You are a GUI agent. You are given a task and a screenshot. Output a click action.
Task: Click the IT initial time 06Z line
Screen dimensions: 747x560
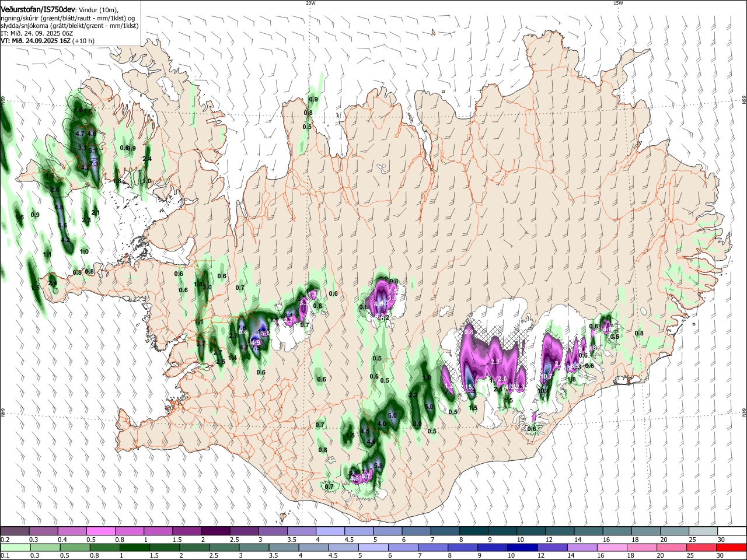tap(37, 33)
